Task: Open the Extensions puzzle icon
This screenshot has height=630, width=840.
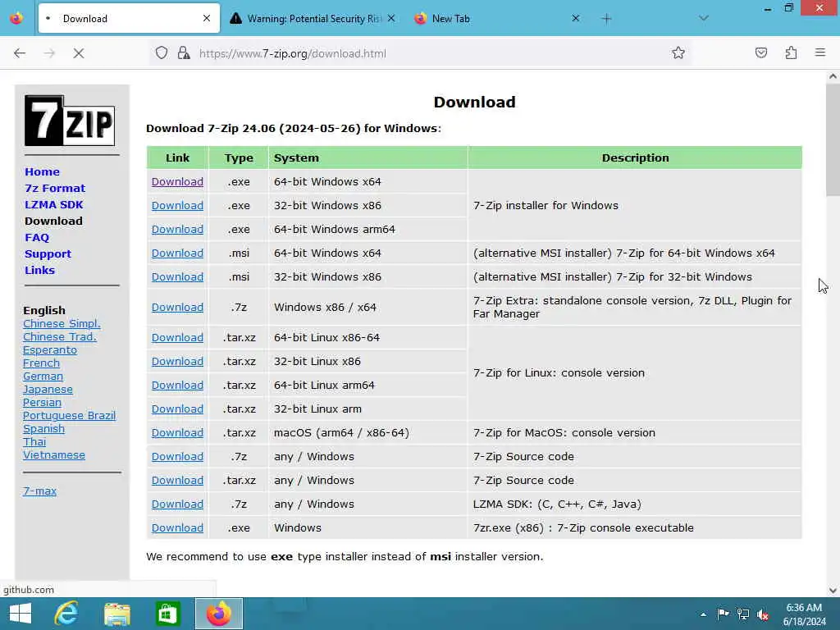Action: (791, 52)
